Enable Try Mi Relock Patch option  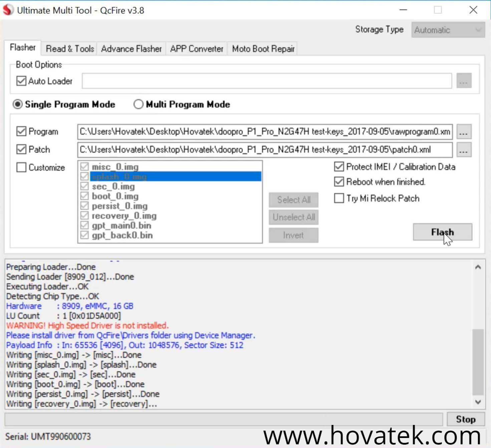339,198
